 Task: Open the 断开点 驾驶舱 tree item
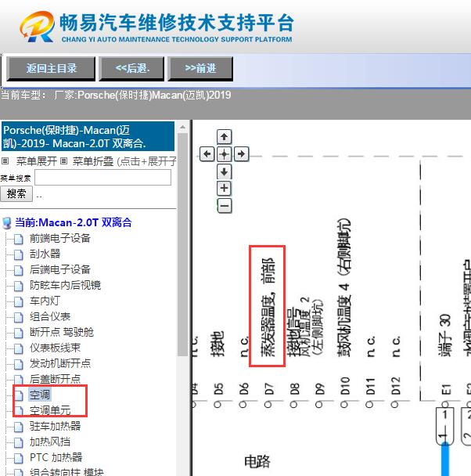click(x=62, y=332)
